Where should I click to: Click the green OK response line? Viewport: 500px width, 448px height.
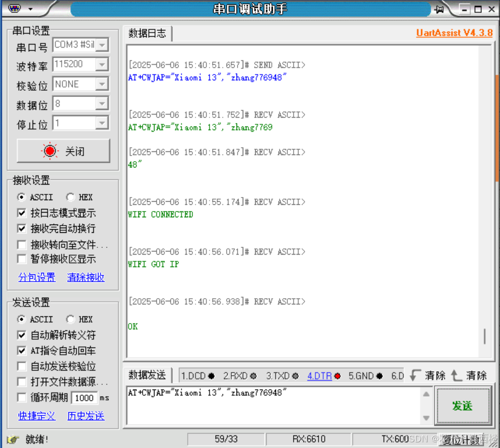click(133, 327)
